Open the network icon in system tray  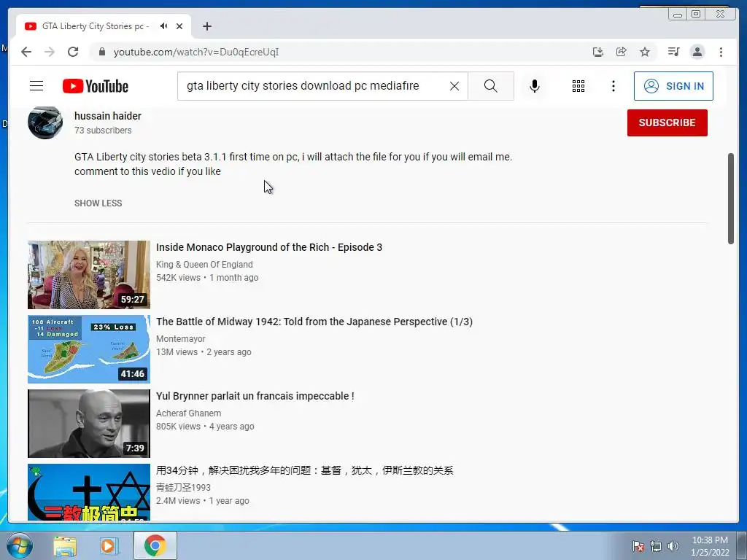coord(656,546)
